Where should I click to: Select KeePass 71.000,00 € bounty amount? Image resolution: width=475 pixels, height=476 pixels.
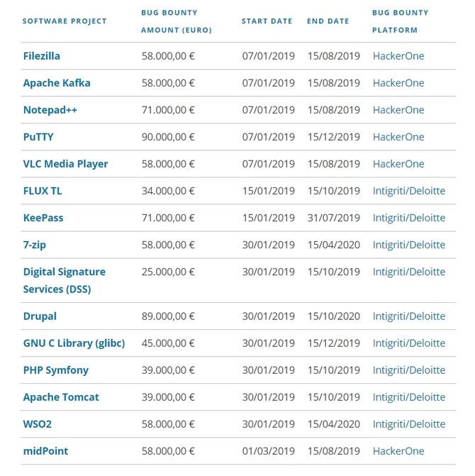coord(168,218)
